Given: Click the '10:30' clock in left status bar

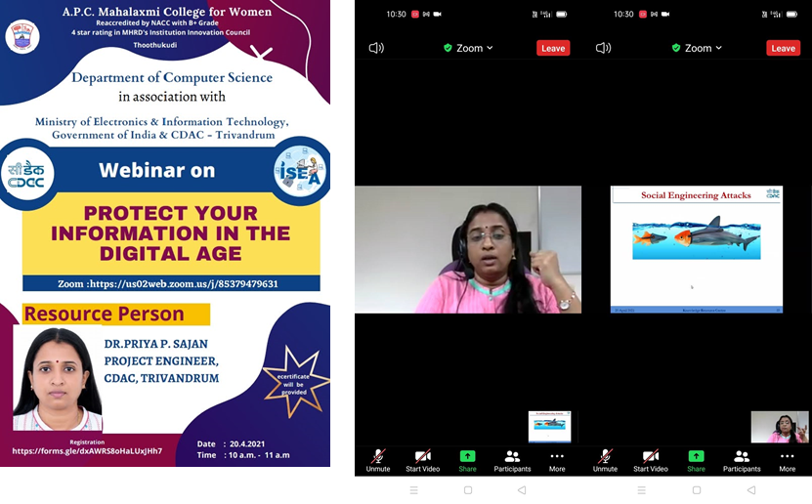Looking at the screenshot, I should (396, 14).
